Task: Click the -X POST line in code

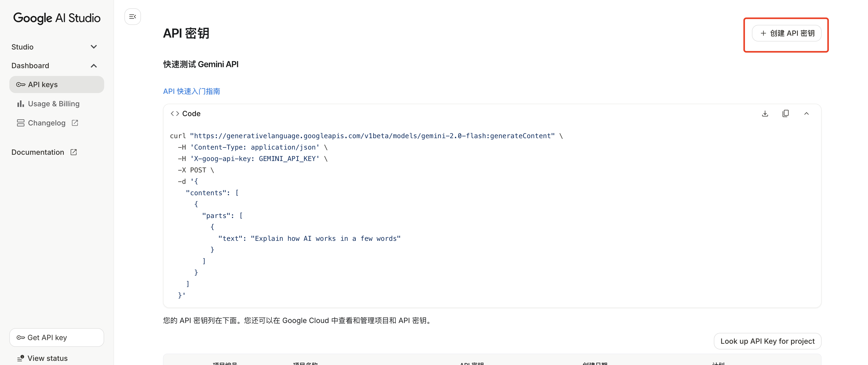Action: (196, 170)
